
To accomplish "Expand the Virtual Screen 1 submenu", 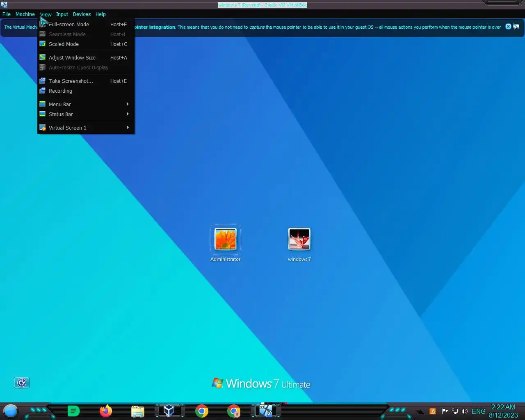I will 86,128.
